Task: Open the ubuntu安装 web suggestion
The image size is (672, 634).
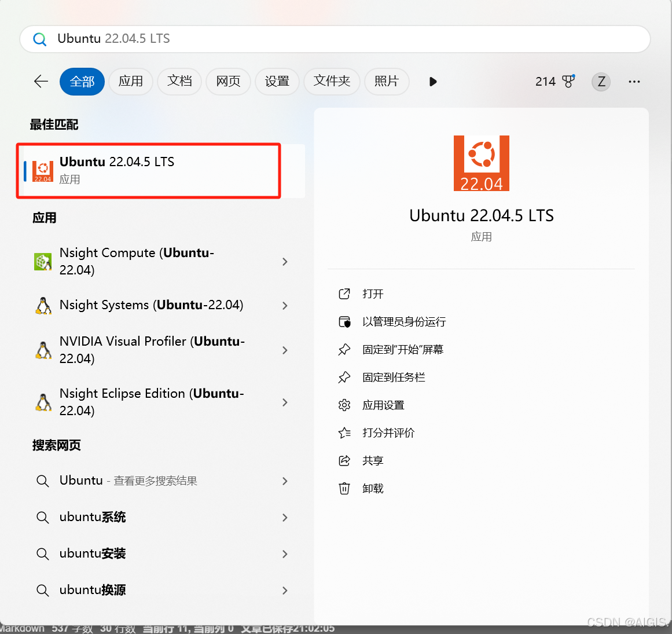Action: click(x=161, y=554)
